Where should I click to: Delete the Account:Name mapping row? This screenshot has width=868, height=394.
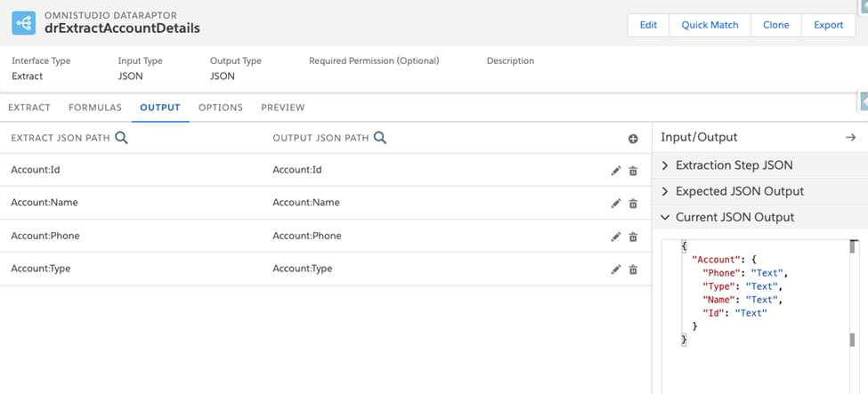pyautogui.click(x=633, y=203)
